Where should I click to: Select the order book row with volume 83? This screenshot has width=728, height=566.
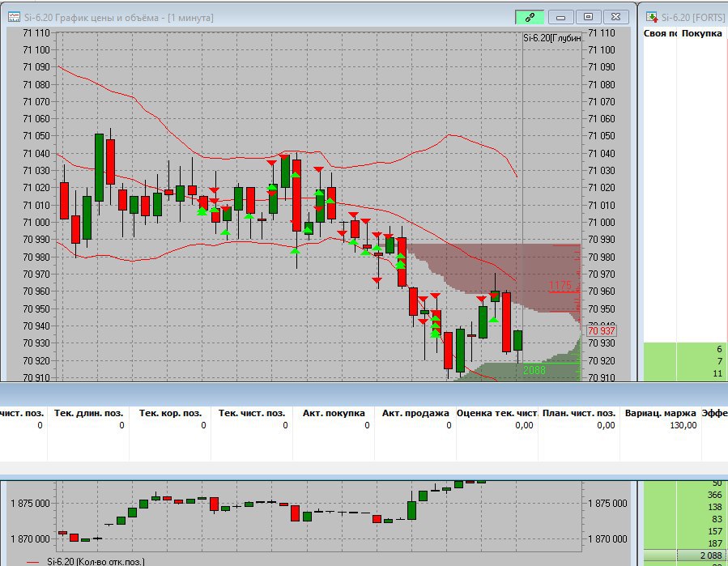point(683,519)
